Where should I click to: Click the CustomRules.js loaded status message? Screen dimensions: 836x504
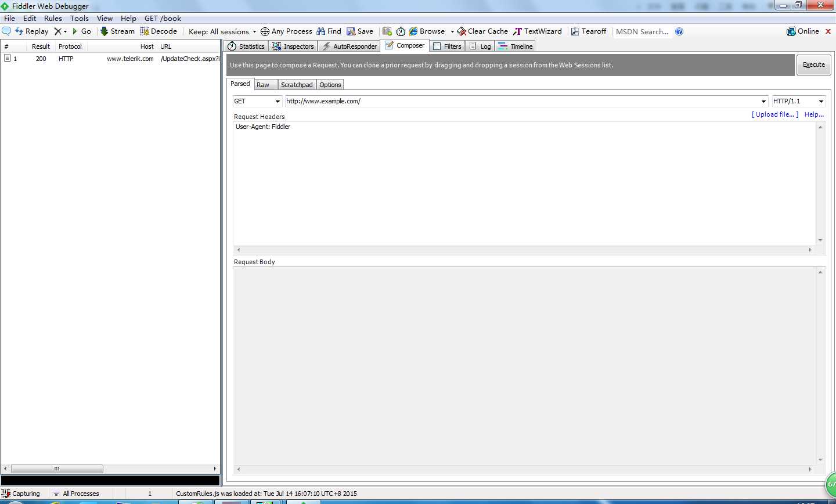click(266, 494)
